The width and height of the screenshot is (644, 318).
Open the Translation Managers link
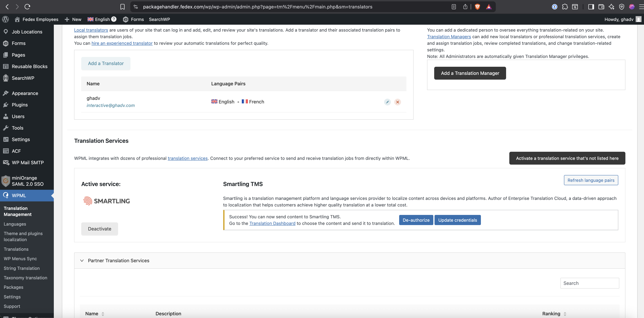449,37
